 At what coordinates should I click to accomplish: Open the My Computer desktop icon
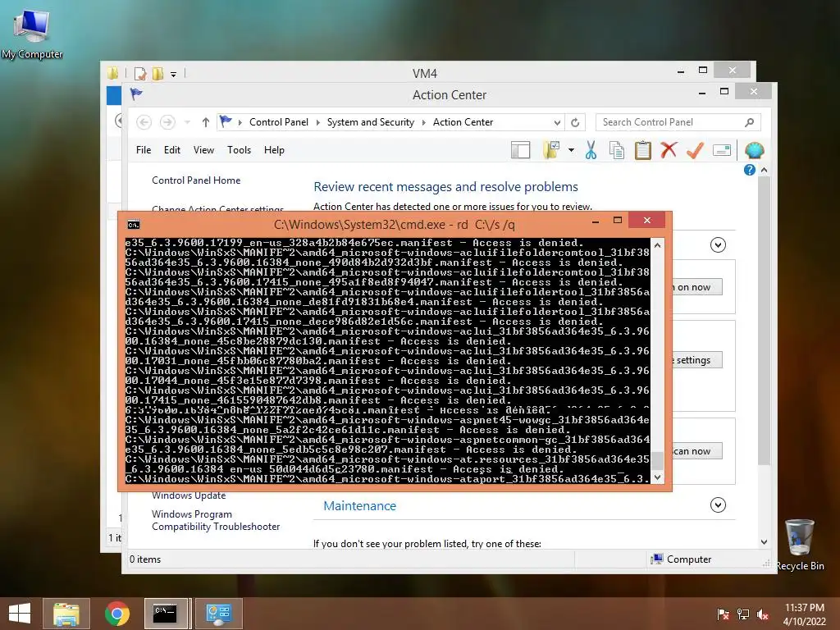(32, 34)
